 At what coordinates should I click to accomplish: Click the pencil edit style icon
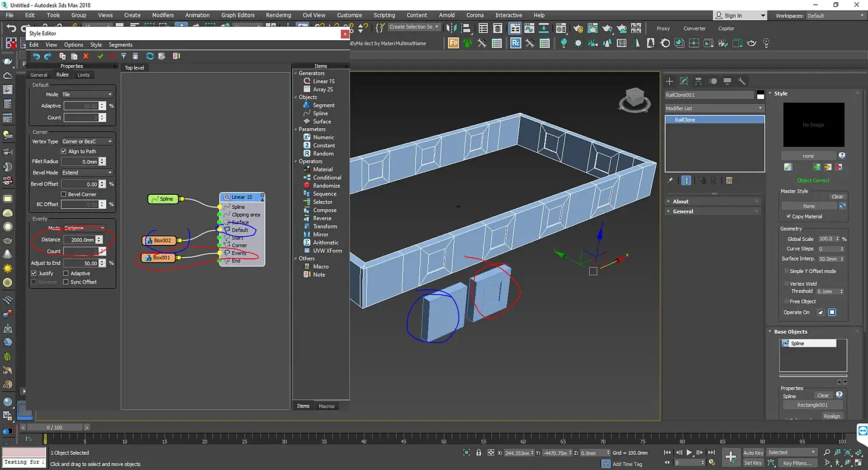tap(788, 167)
